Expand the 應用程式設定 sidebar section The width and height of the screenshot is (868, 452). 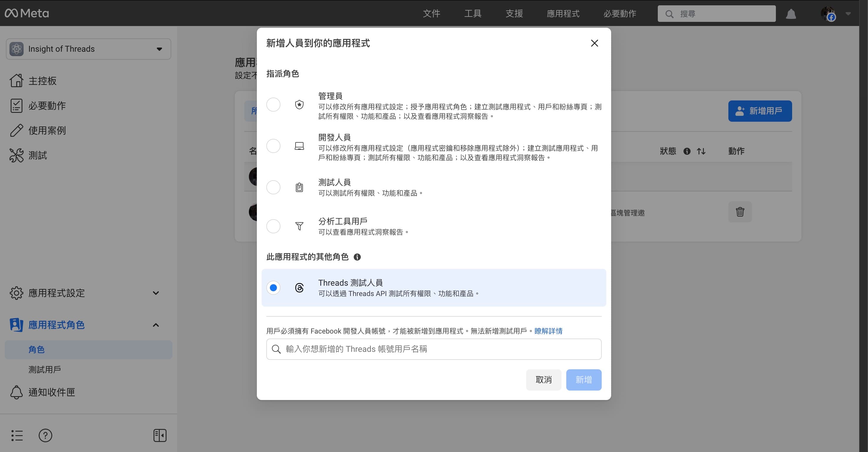point(156,293)
